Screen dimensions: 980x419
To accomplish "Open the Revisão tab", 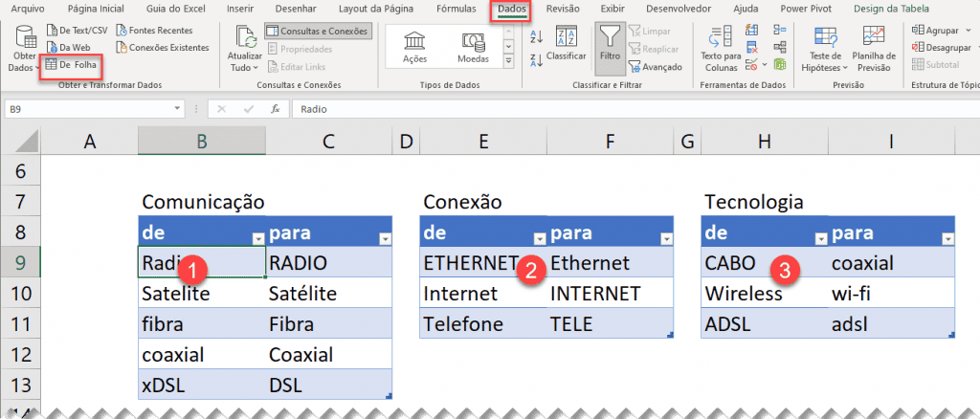I will click(563, 9).
